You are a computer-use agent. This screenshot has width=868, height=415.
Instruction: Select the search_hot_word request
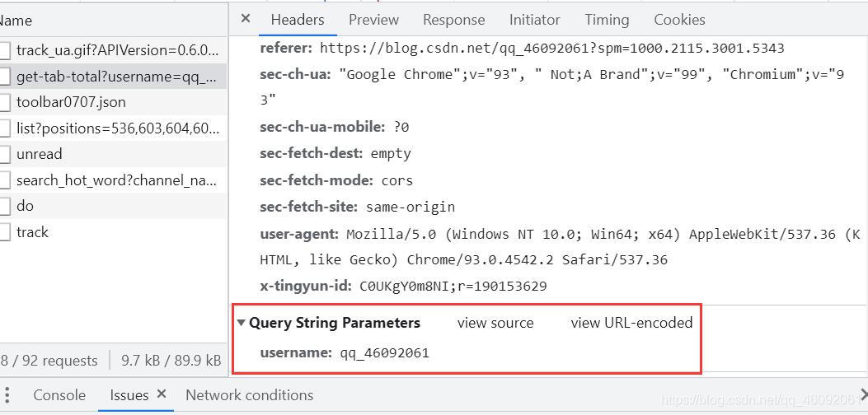pyautogui.click(x=113, y=180)
